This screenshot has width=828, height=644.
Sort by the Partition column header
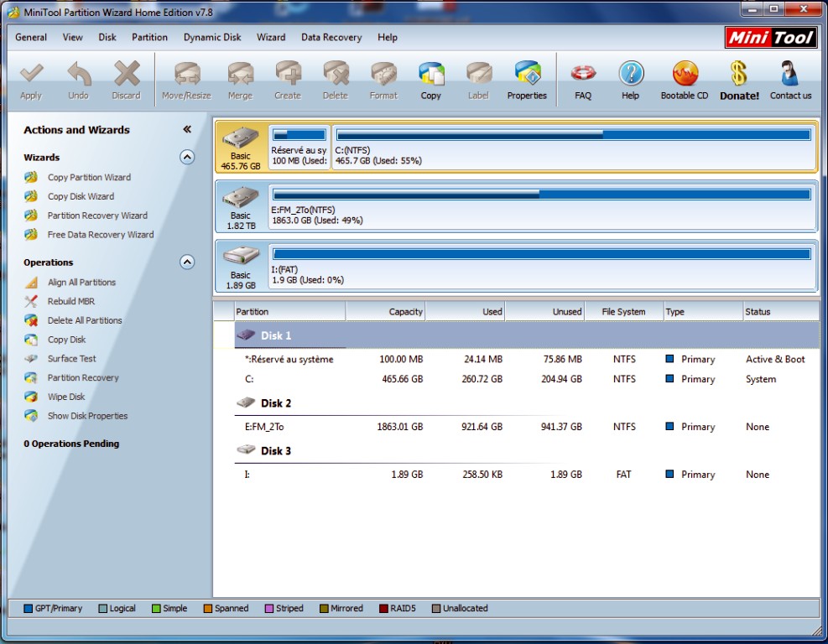click(290, 311)
